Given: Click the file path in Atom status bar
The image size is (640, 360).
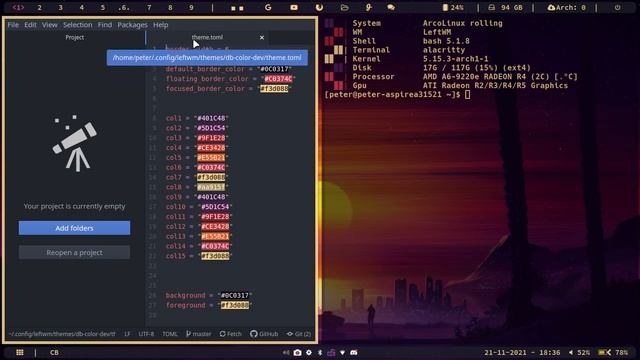Looking at the screenshot, I should pos(62,333).
